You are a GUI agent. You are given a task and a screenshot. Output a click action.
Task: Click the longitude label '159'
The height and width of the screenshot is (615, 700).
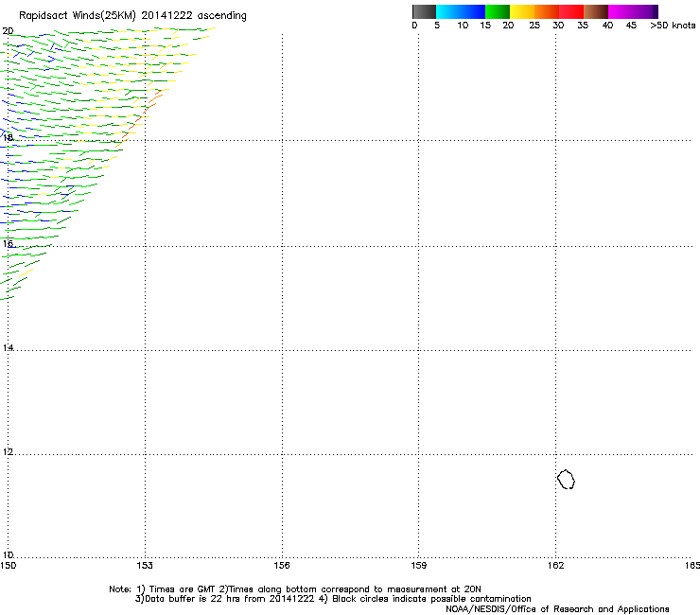(419, 566)
